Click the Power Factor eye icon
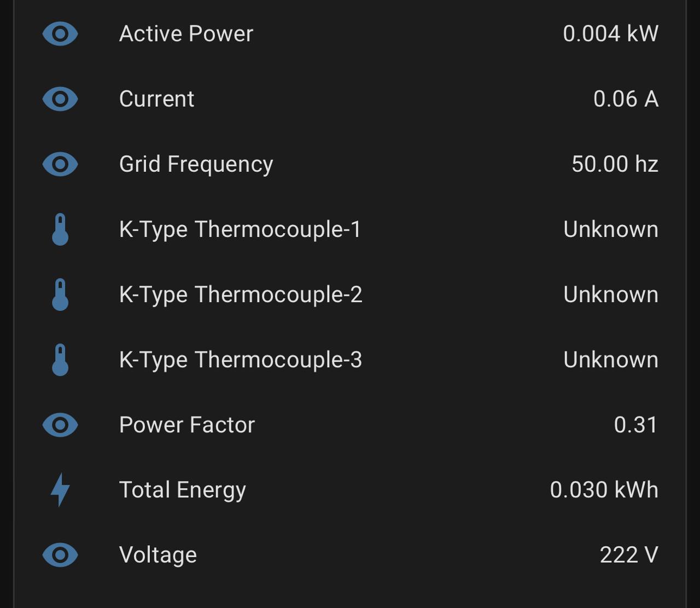Image resolution: width=700 pixels, height=608 pixels. point(60,425)
